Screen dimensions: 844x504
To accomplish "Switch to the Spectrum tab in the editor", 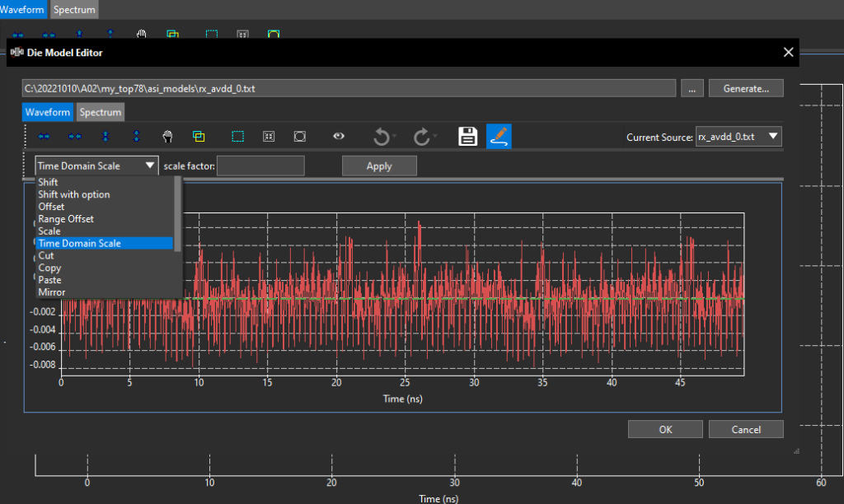I will click(x=101, y=112).
